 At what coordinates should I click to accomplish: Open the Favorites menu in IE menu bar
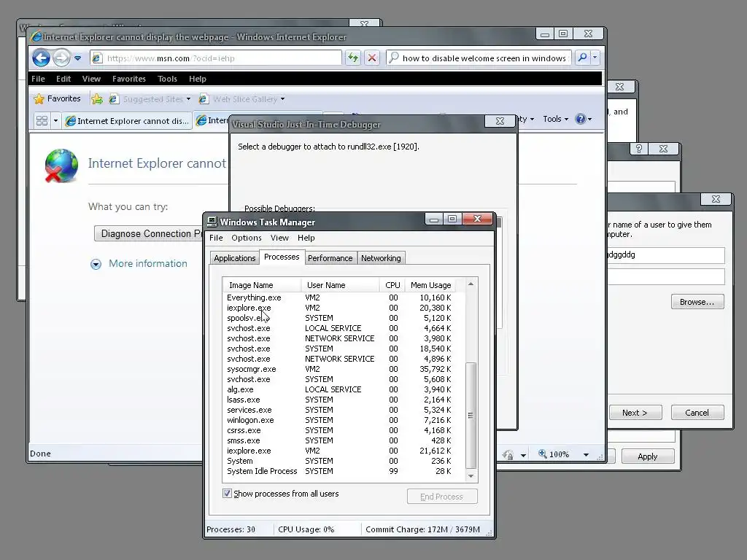point(128,79)
